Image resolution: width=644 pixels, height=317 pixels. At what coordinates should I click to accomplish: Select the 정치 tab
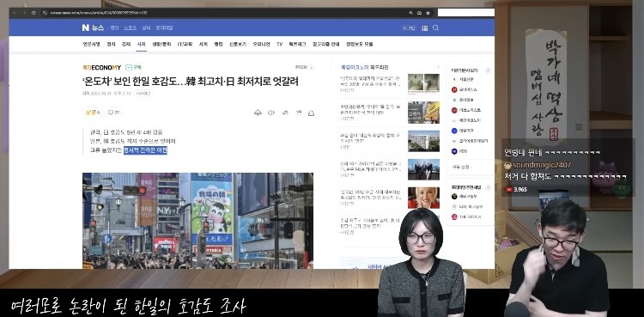pyautogui.click(x=111, y=44)
